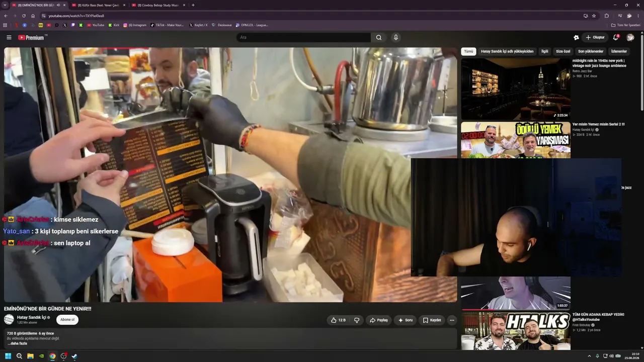The image size is (644, 362).
Task: Select the İzlenenler filter chip
Action: click(619, 51)
